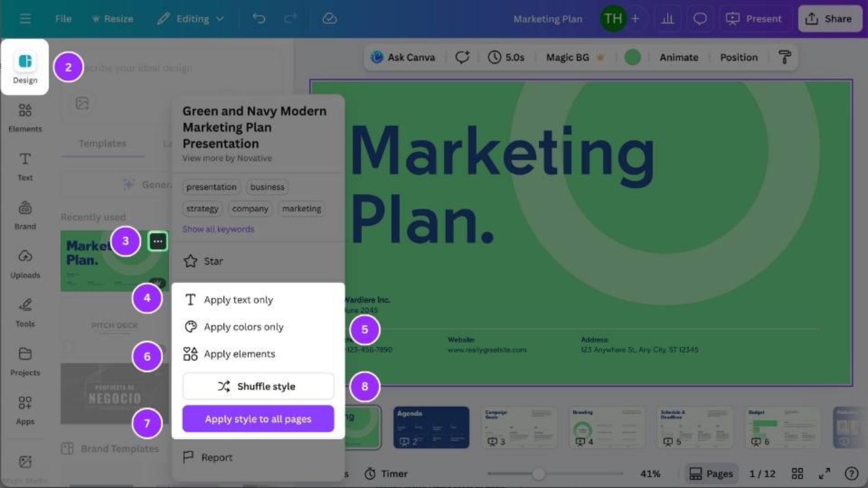Open the template three-dot options button
The image size is (868, 488).
tap(158, 241)
